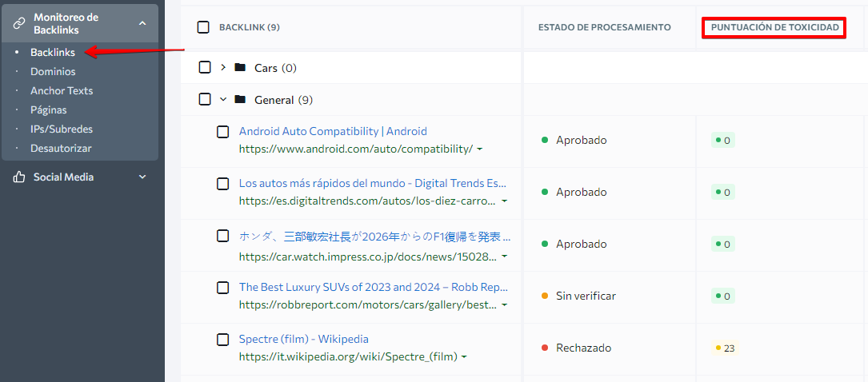This screenshot has height=382, width=868.
Task: Click the Backlink (9) column header
Action: [250, 27]
